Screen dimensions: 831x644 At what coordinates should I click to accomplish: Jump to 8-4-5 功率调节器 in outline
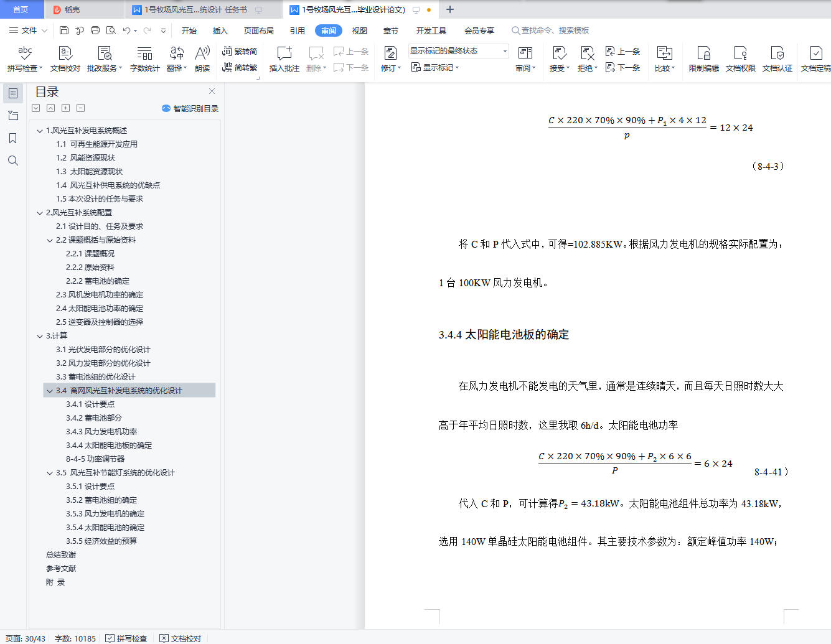coord(95,459)
